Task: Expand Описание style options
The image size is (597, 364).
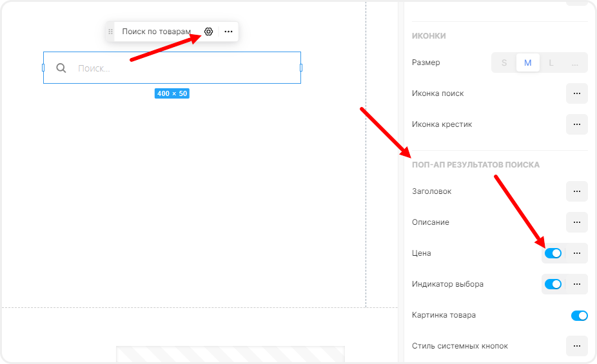Action: [576, 222]
